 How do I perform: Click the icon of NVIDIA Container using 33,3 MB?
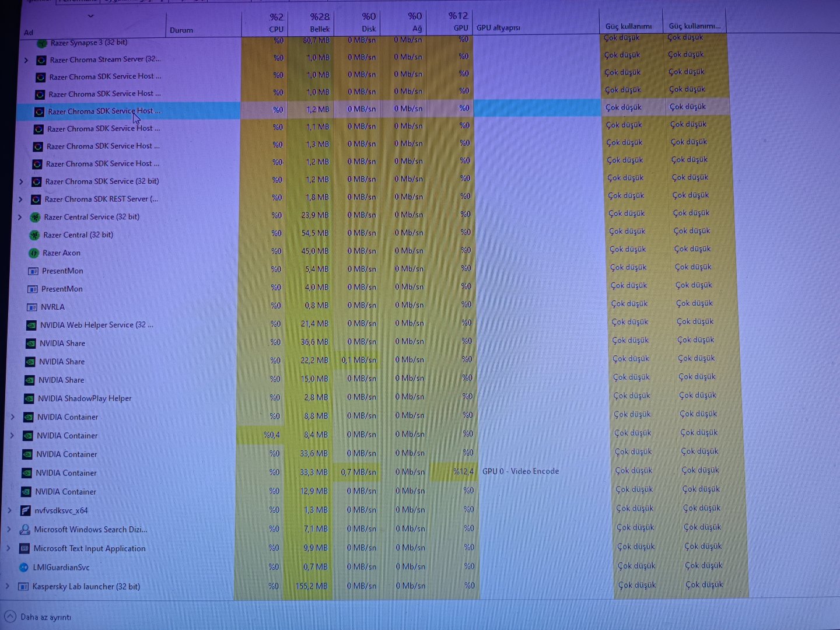point(27,473)
